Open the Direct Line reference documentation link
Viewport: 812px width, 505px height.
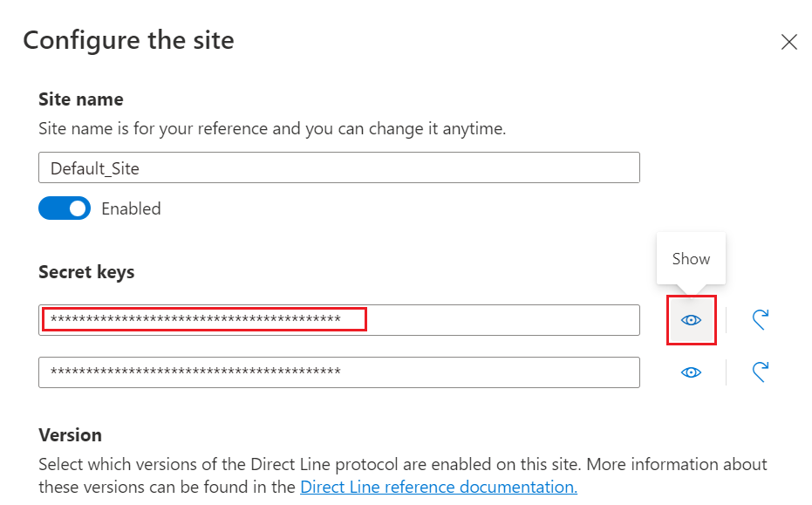pos(437,487)
